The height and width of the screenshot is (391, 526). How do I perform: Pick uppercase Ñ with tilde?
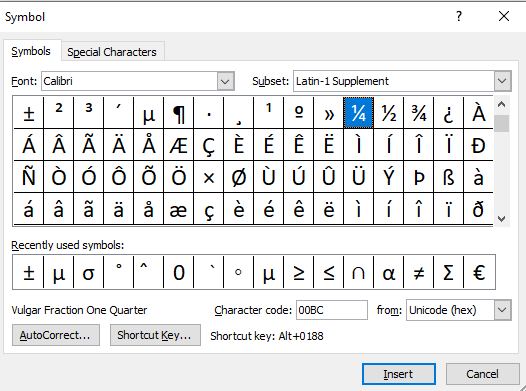[x=29, y=177]
